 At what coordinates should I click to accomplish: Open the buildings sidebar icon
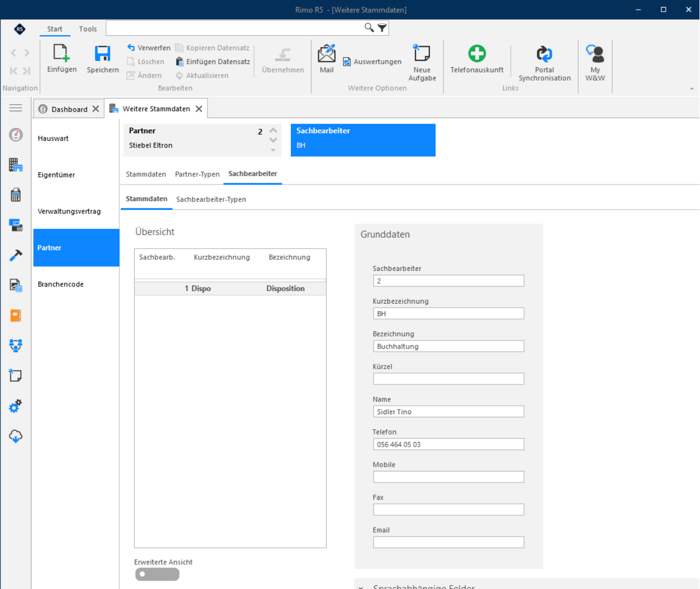16,165
